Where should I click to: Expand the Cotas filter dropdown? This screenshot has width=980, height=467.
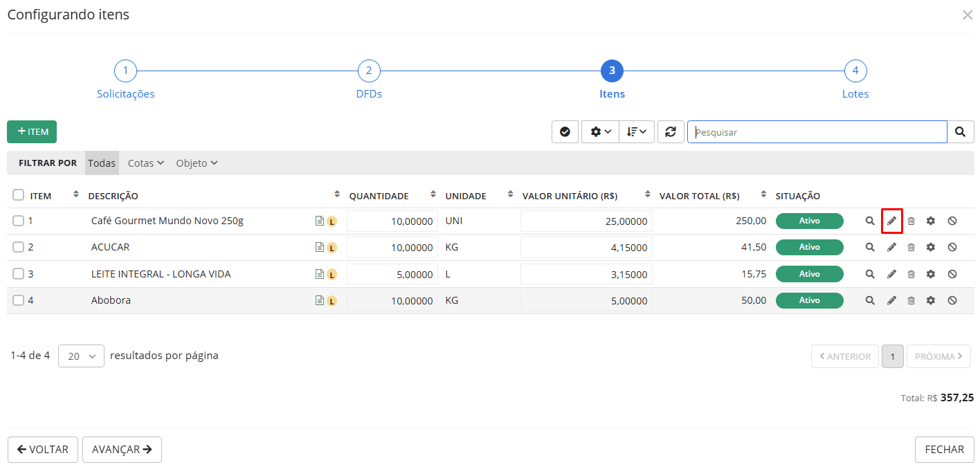[x=146, y=163]
